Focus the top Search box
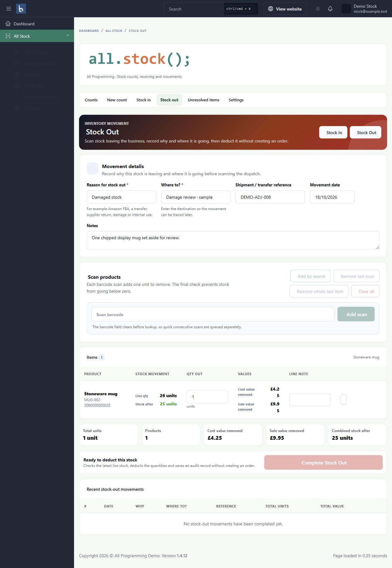392x568 pixels. [x=211, y=9]
